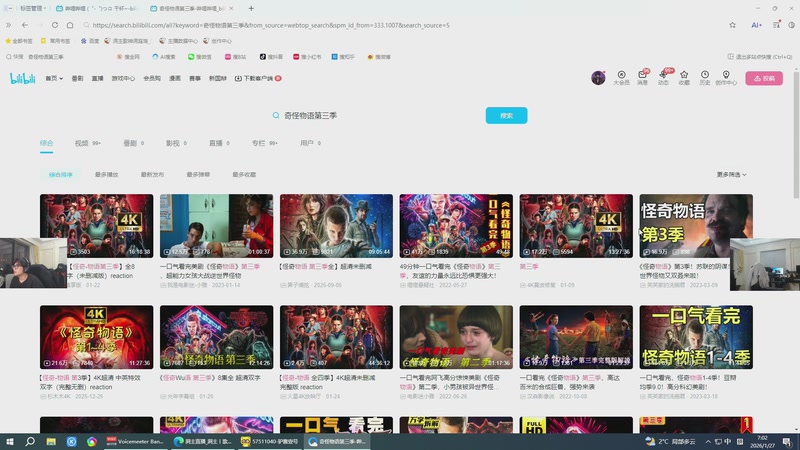
Task: Go back with the browser back arrow
Action: 25,24
